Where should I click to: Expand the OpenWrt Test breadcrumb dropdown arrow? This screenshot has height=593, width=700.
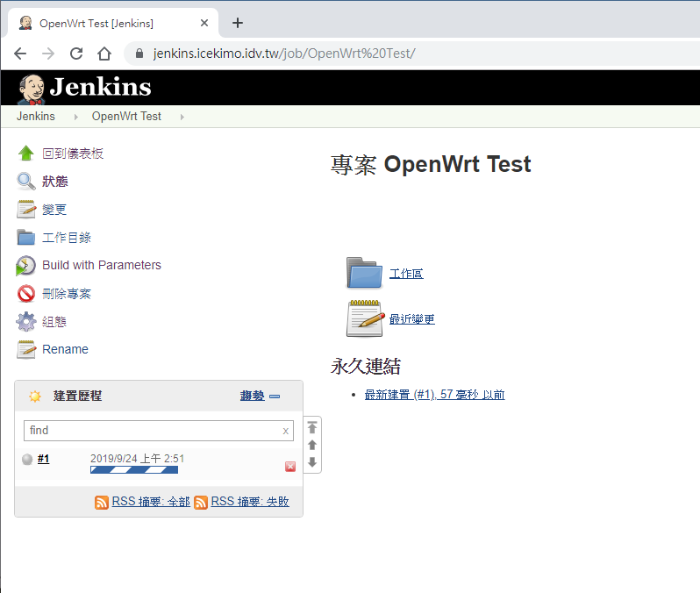point(182,117)
